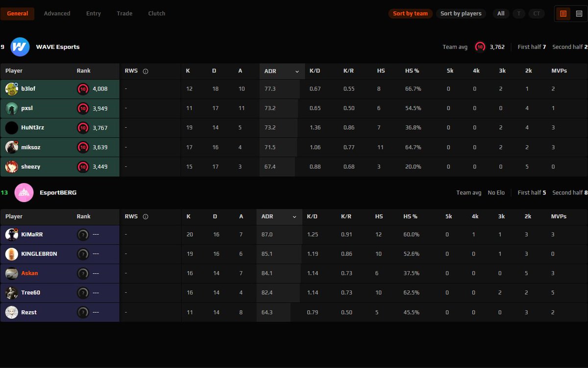Click pxsl's avatar
The width and height of the screenshot is (588, 368).
click(x=12, y=108)
